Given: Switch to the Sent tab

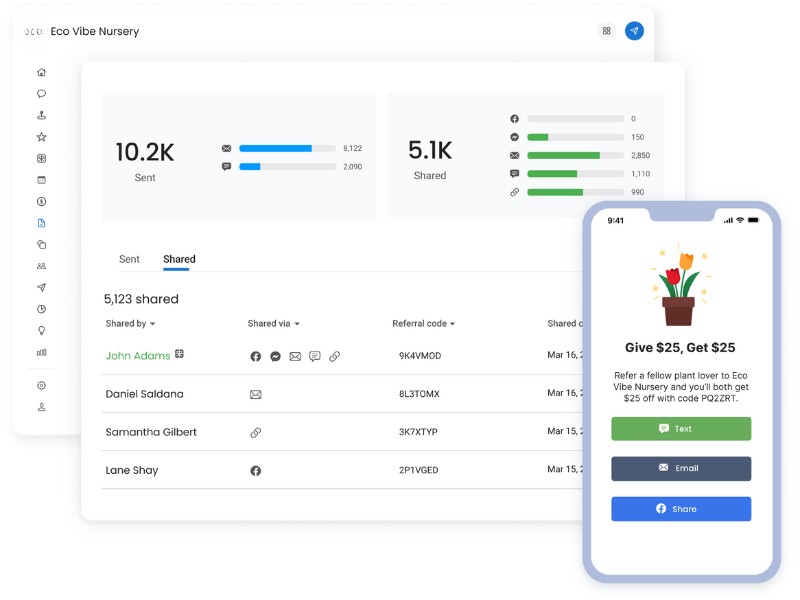Looking at the screenshot, I should point(129,259).
